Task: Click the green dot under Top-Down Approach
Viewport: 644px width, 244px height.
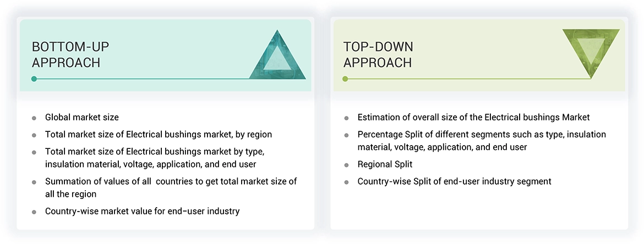Action: click(345, 79)
